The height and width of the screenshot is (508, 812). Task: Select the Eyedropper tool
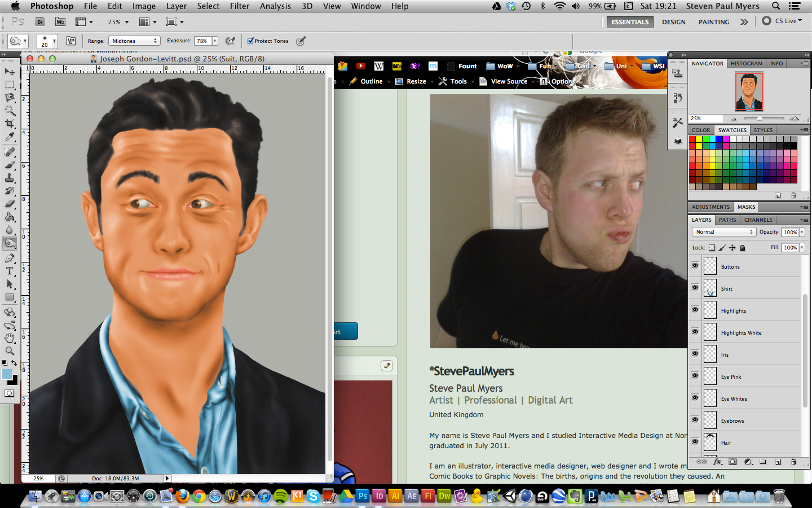[10, 137]
